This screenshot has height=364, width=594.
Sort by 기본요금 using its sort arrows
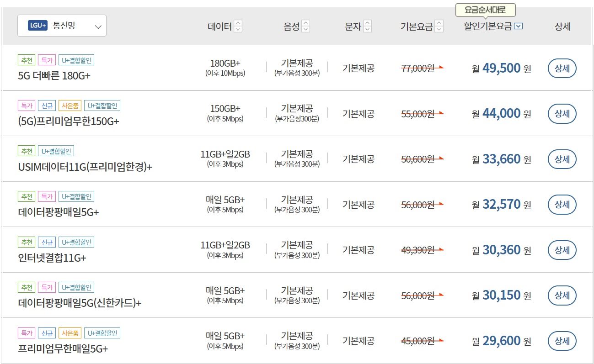click(x=439, y=26)
